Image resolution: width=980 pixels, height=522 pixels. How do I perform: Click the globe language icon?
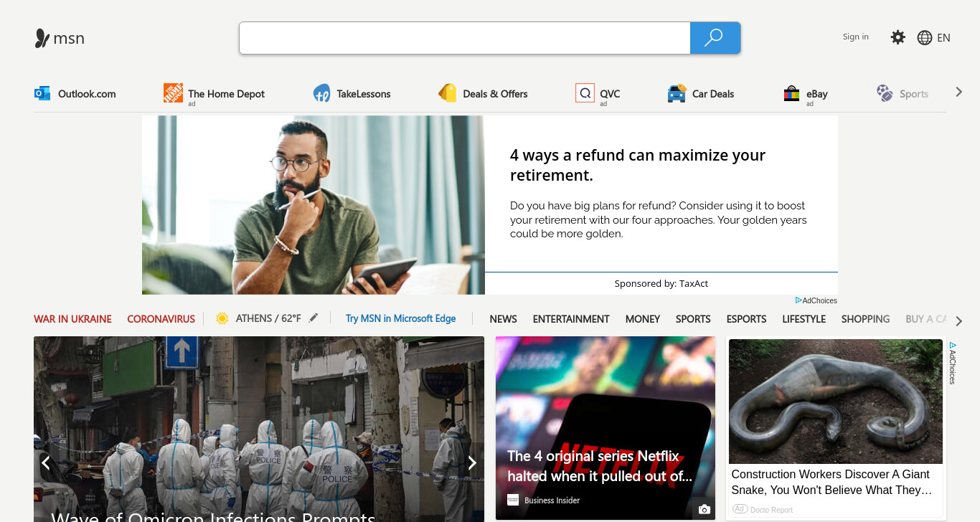tap(925, 38)
